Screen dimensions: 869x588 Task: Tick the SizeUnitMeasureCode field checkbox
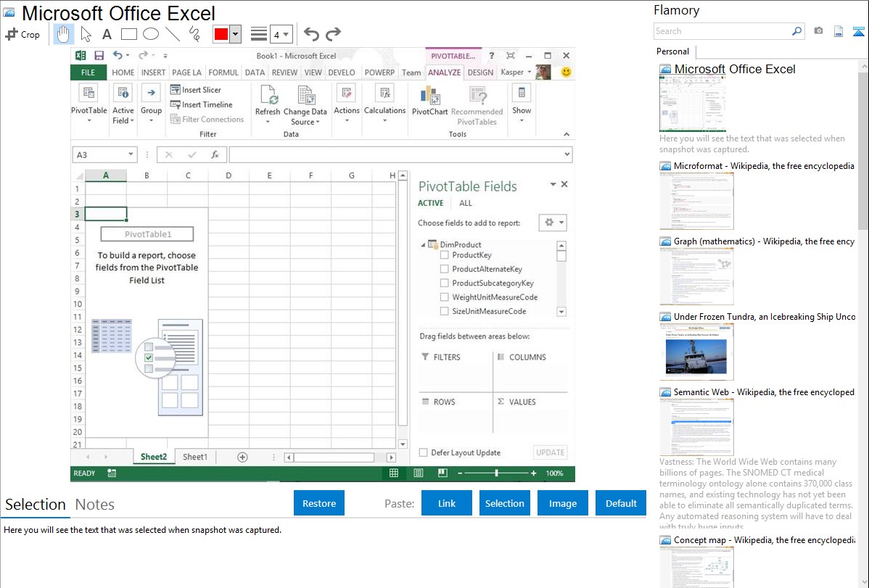444,312
